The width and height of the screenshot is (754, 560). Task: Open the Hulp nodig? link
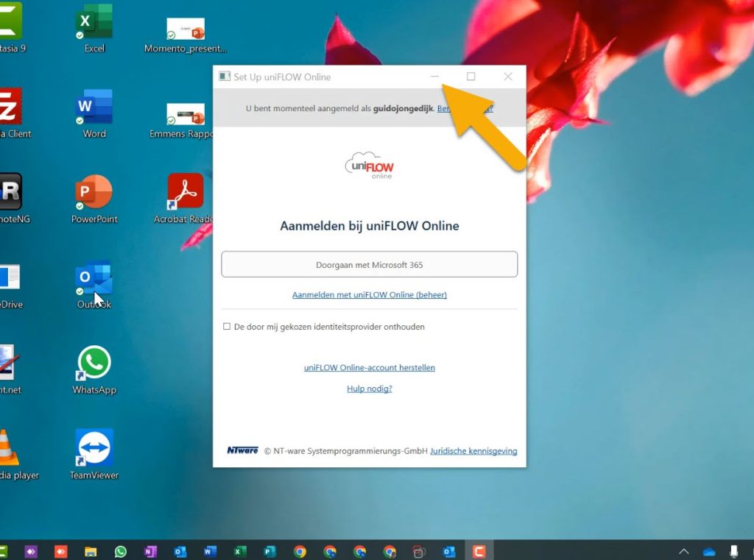coord(370,389)
